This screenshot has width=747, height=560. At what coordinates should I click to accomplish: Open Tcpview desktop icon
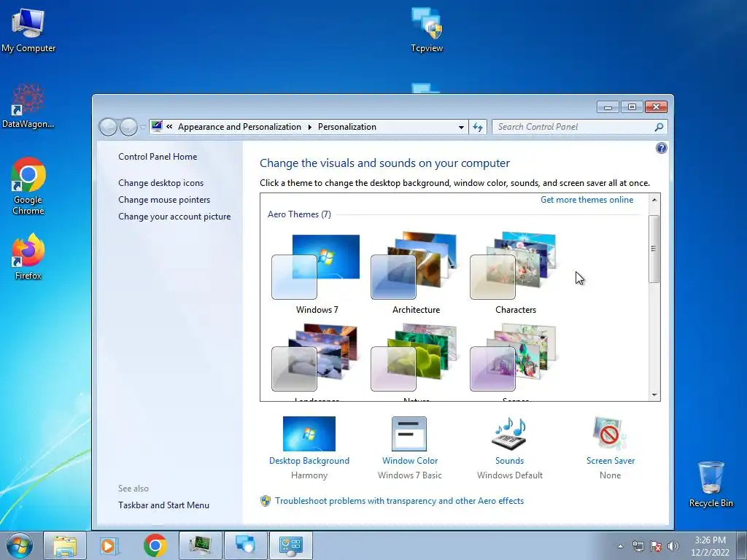click(427, 30)
